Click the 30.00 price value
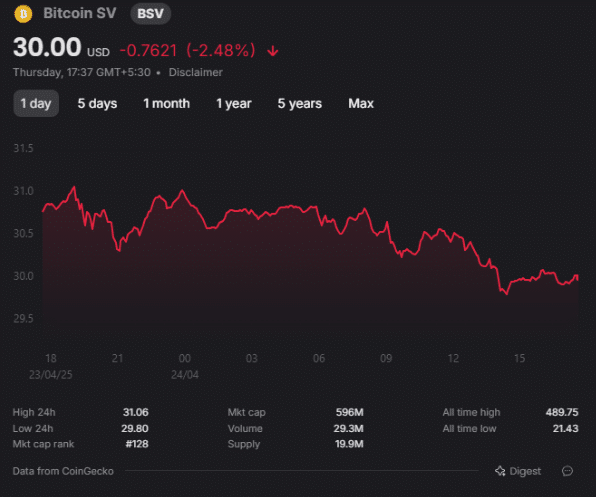This screenshot has height=497, width=596. click(x=47, y=47)
